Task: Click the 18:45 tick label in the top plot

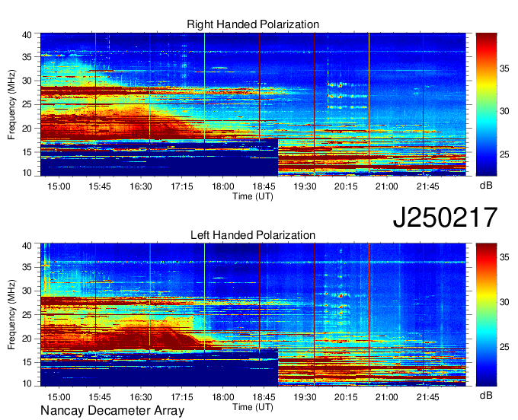Action: coord(264,186)
